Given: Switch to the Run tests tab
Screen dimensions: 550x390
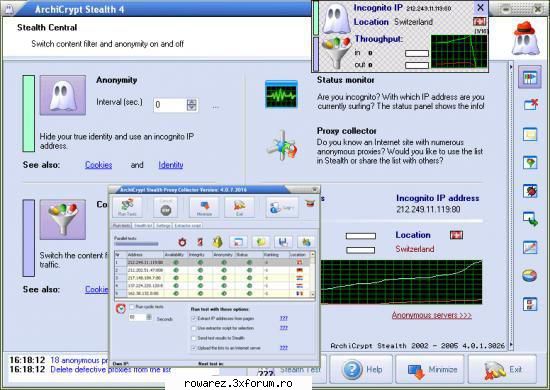Looking at the screenshot, I should tap(122, 226).
